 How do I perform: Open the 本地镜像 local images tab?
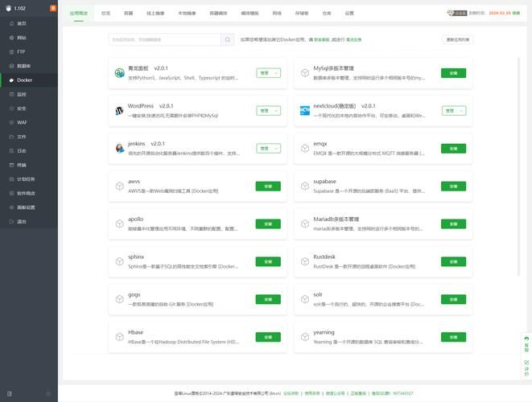[187, 13]
